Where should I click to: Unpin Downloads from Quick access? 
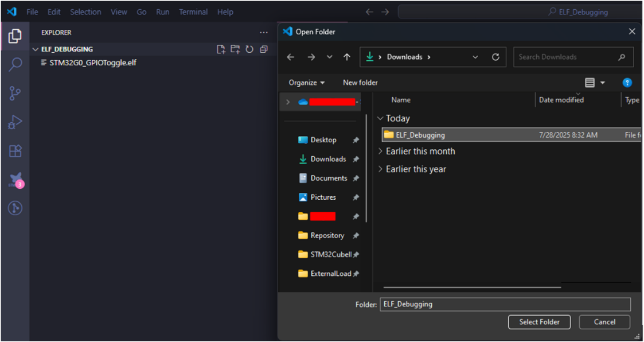point(355,159)
